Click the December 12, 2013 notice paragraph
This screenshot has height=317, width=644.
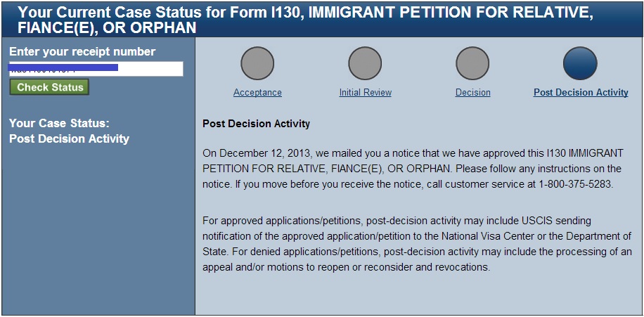(413, 169)
